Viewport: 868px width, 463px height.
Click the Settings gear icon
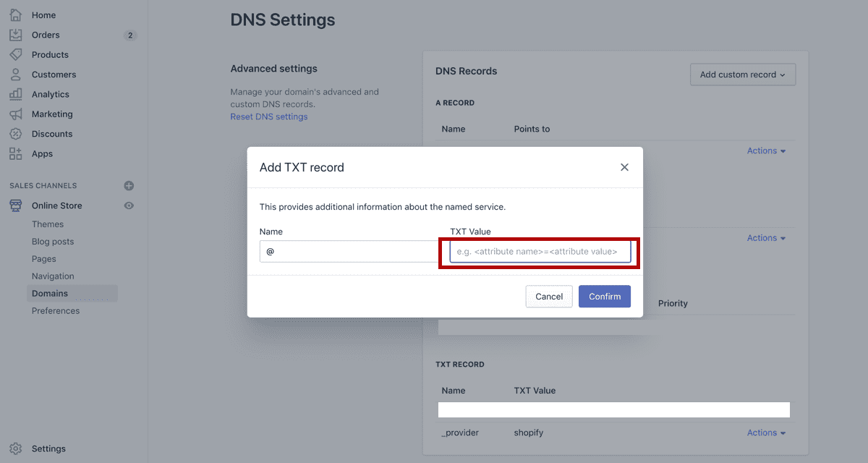coord(15,449)
